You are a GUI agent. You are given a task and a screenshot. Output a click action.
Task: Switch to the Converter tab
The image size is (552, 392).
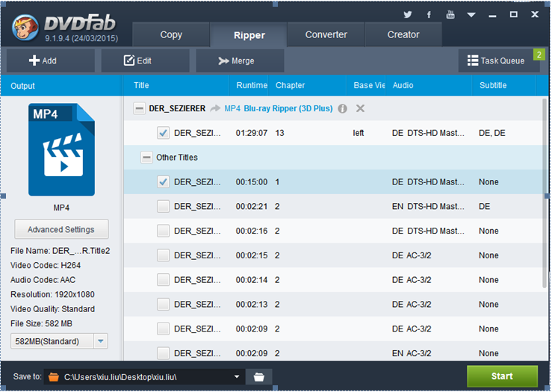pos(326,34)
